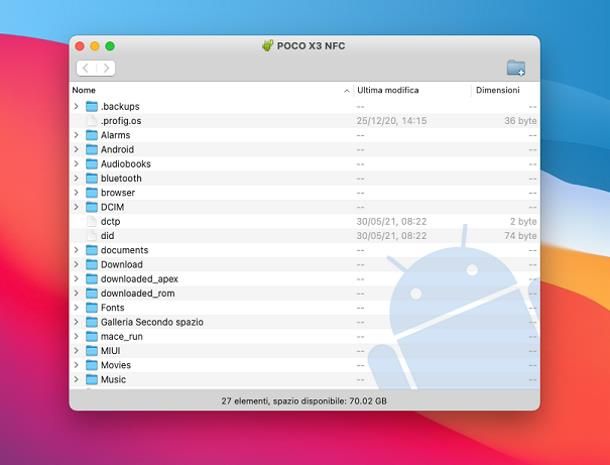Expand the browser folder

click(x=76, y=193)
